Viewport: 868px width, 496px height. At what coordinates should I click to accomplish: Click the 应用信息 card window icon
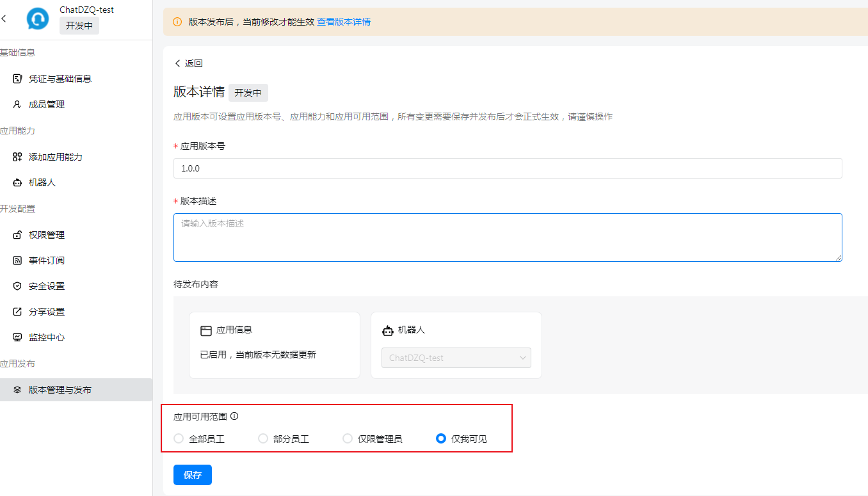tap(205, 331)
